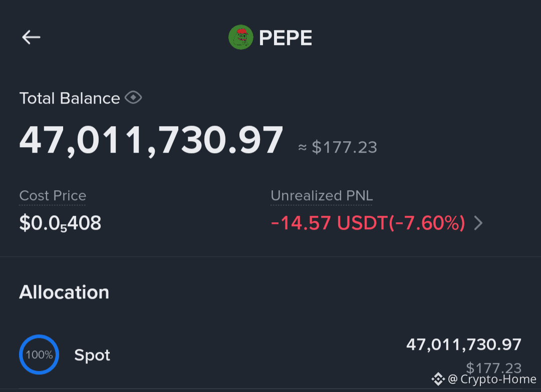Image resolution: width=541 pixels, height=392 pixels.
Task: Tap the ≈ $177.23 converted value
Action: tap(338, 148)
